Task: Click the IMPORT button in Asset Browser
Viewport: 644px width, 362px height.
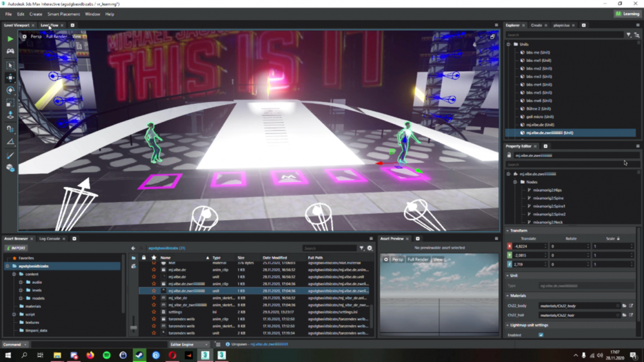Action: 16,248
